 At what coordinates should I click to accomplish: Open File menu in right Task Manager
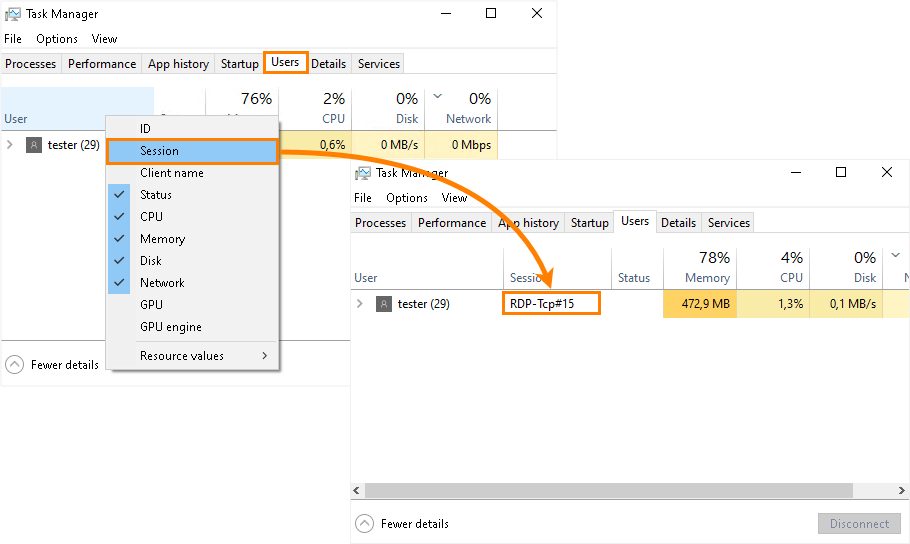tap(363, 198)
